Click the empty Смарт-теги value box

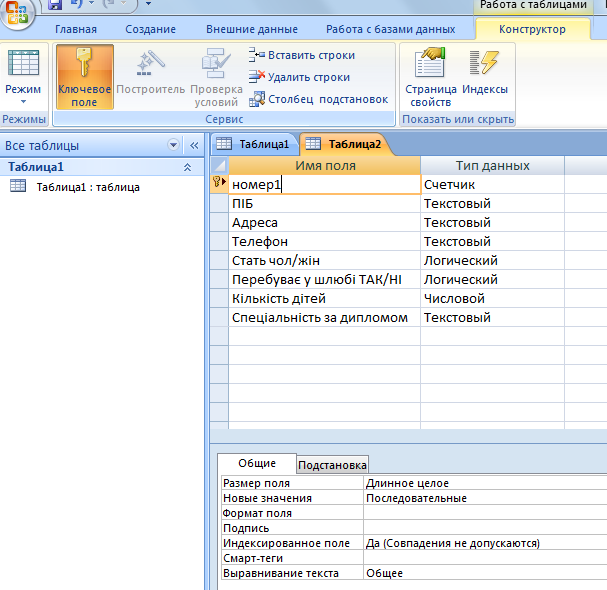pos(485,558)
